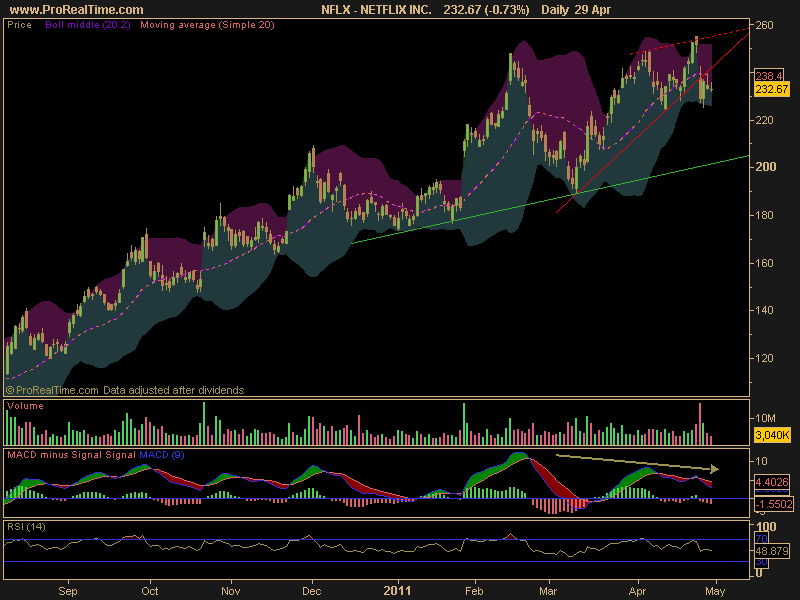Click the Feb label on time axis
Screen dimensions: 800x600
click(x=474, y=591)
